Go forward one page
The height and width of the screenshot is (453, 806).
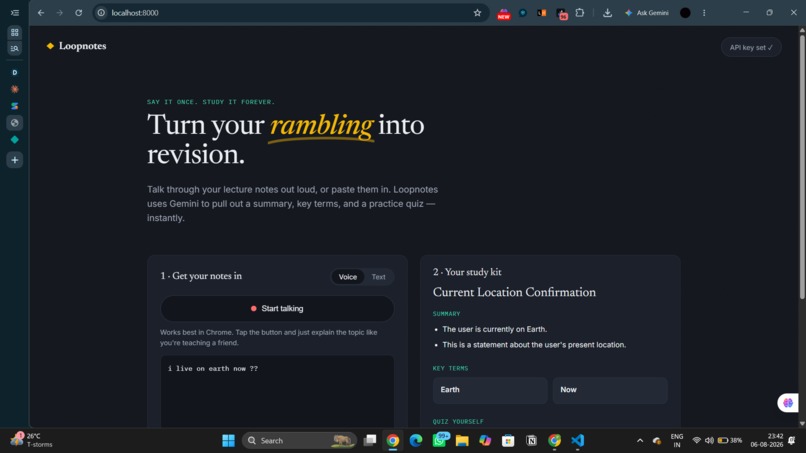click(x=60, y=13)
